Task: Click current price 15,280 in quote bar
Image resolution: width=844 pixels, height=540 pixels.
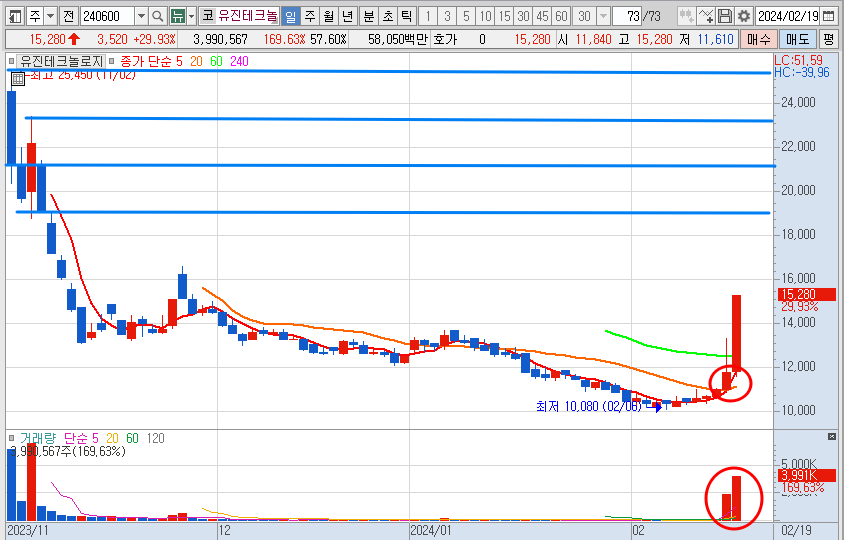Action: 47,39
